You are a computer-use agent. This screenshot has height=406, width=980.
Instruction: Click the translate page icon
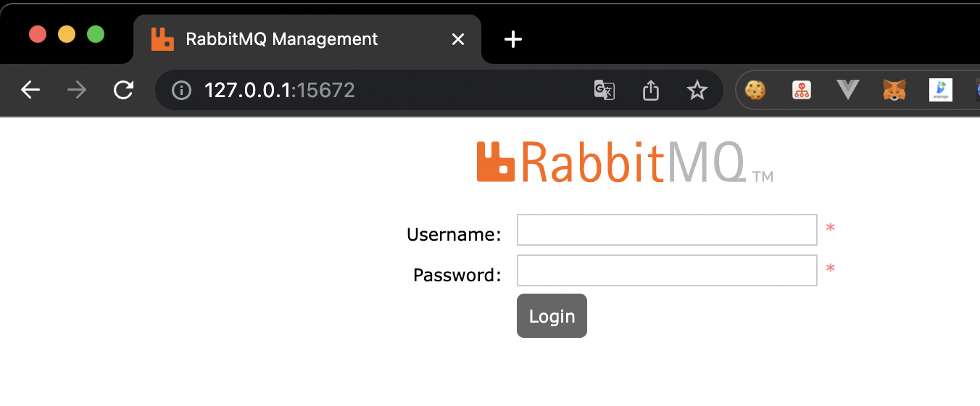[x=605, y=90]
